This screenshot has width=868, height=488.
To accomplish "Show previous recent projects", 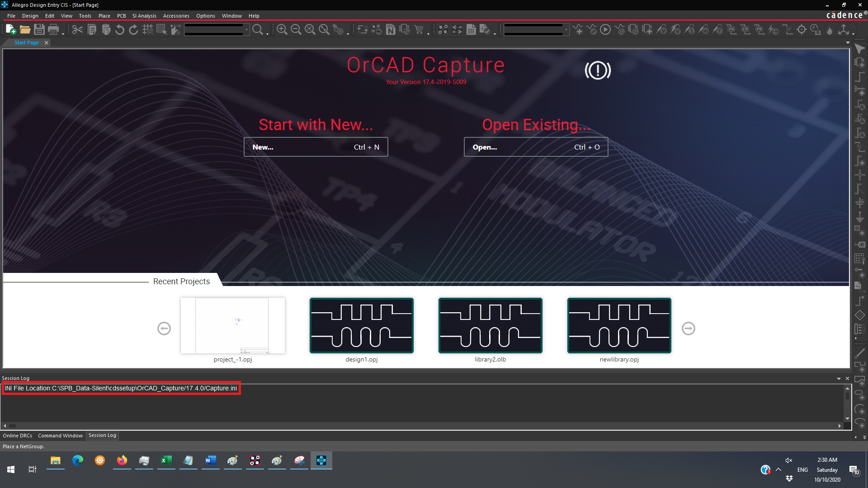I will pos(164,328).
